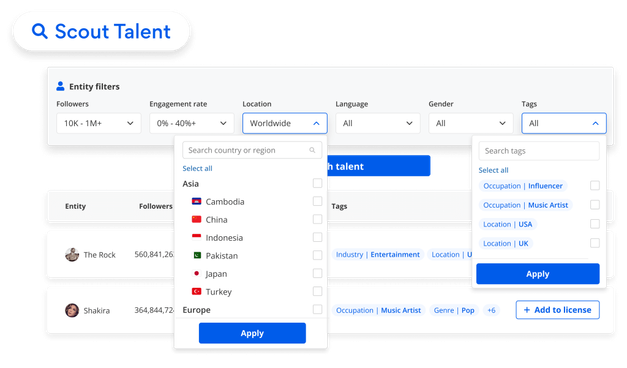Open the Followers 10K - 1M+ dropdown
The image size is (627, 368).
(99, 123)
